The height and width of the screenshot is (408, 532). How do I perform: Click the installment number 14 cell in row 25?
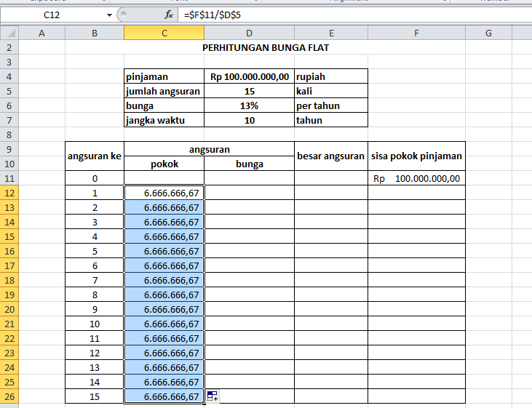(x=95, y=382)
